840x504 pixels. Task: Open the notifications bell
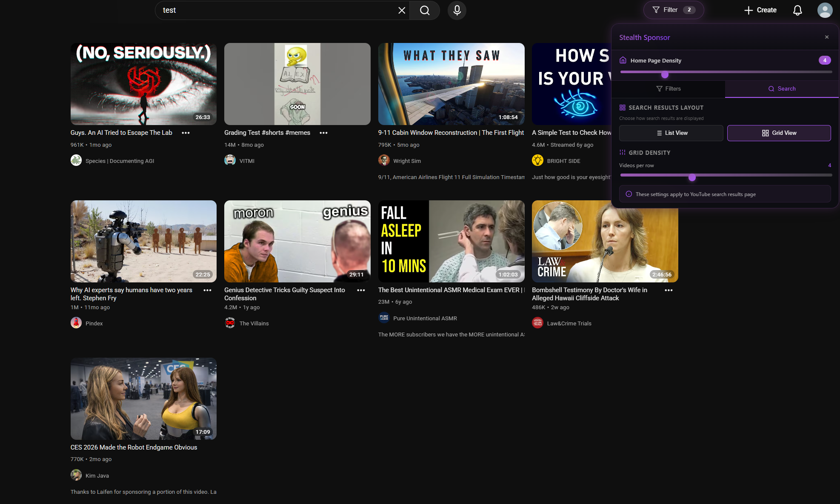(x=797, y=10)
